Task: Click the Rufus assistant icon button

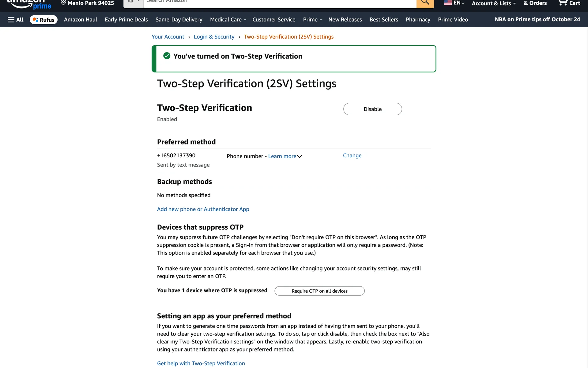Action: 43,20
